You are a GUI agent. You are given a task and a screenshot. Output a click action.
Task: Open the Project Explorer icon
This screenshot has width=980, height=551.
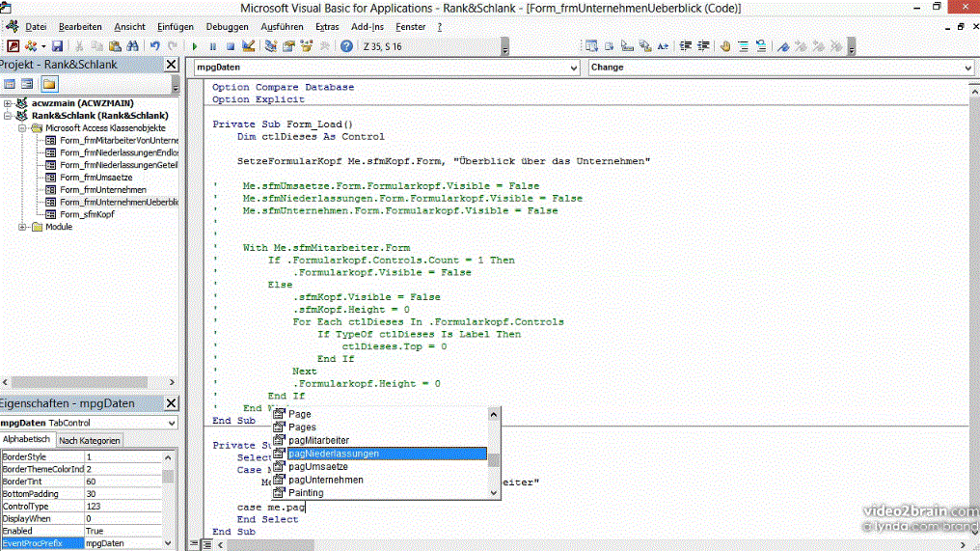pyautogui.click(x=271, y=46)
